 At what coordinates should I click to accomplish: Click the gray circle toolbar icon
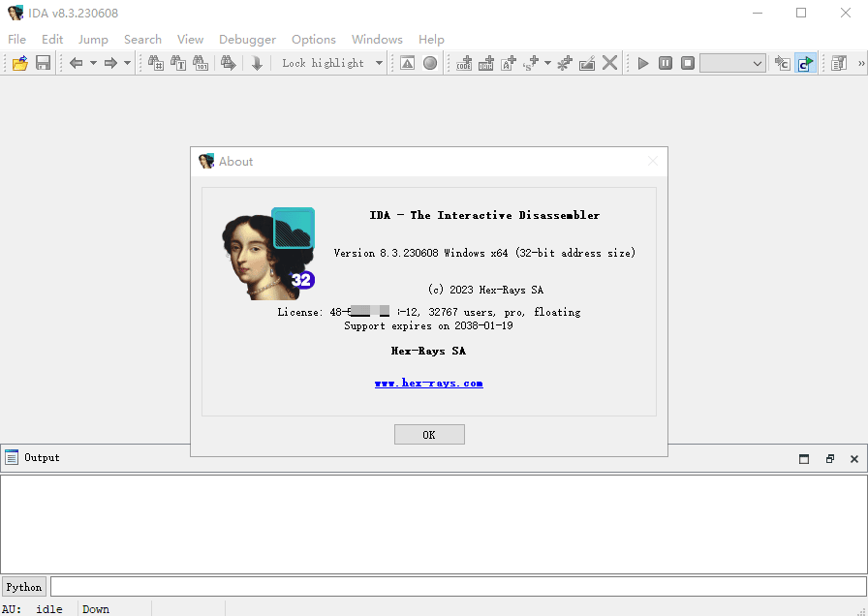click(430, 63)
